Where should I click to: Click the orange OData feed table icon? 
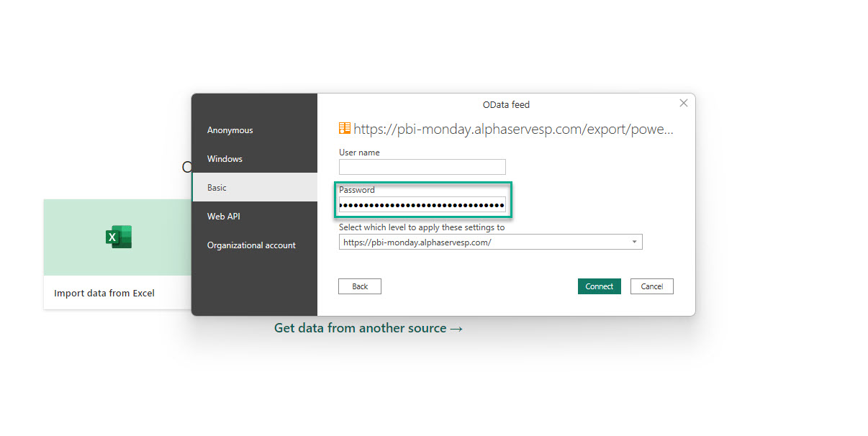click(345, 129)
